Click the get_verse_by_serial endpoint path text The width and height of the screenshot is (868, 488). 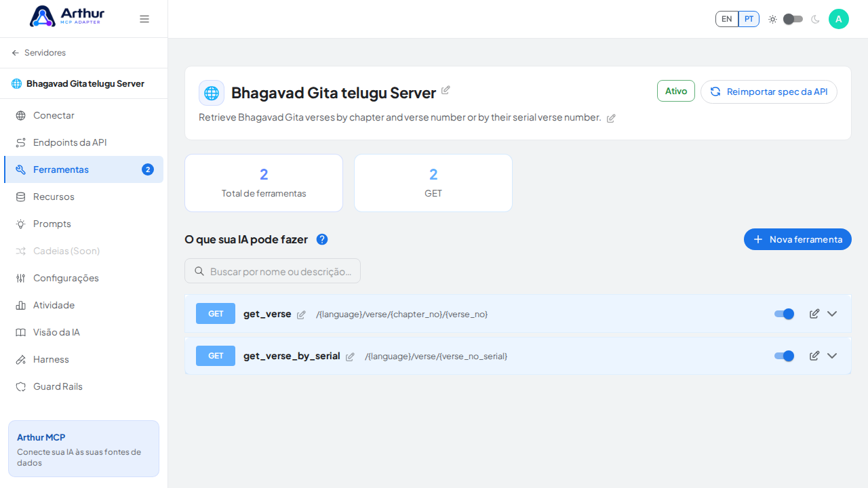point(436,357)
